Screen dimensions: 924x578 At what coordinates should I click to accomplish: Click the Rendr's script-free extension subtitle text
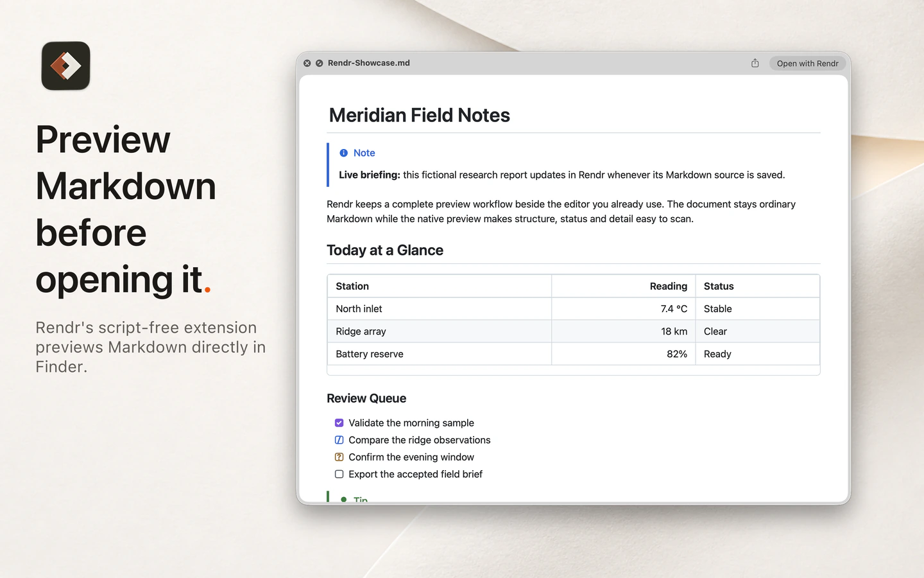[151, 347]
